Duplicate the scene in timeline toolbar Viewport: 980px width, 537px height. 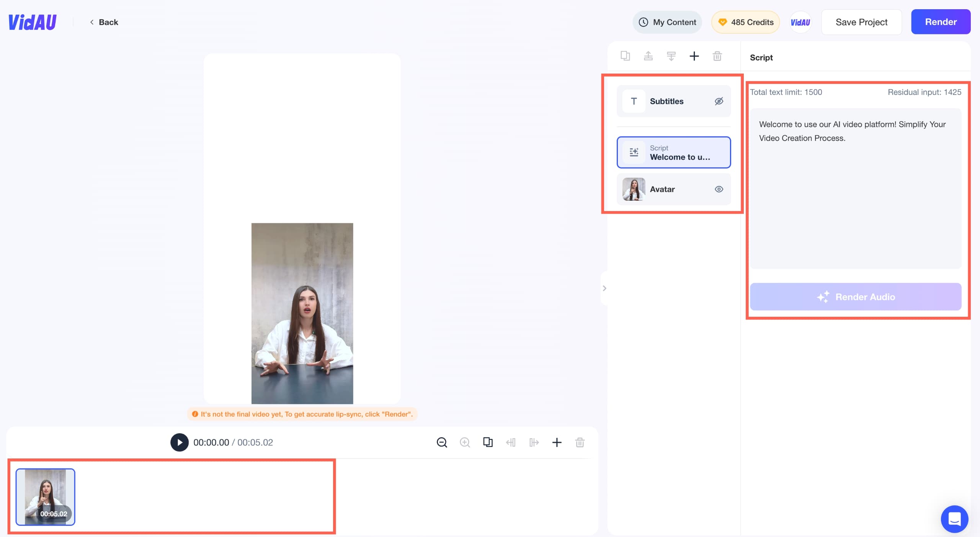[x=488, y=442]
